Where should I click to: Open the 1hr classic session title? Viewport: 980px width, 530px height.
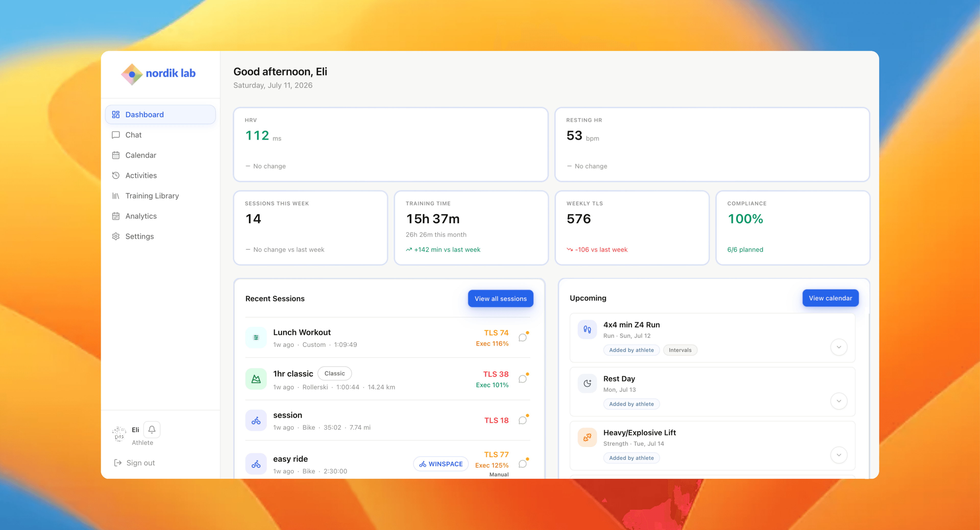coord(293,374)
